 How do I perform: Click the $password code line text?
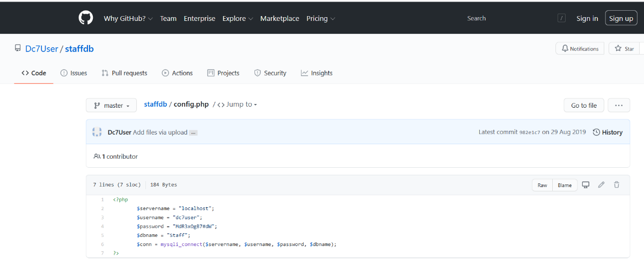pyautogui.click(x=177, y=226)
